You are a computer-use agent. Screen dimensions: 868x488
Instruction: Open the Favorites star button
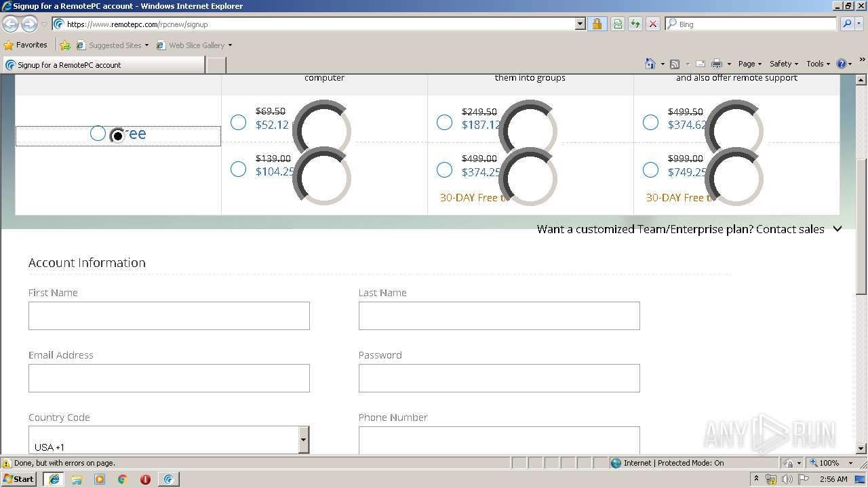(x=9, y=45)
